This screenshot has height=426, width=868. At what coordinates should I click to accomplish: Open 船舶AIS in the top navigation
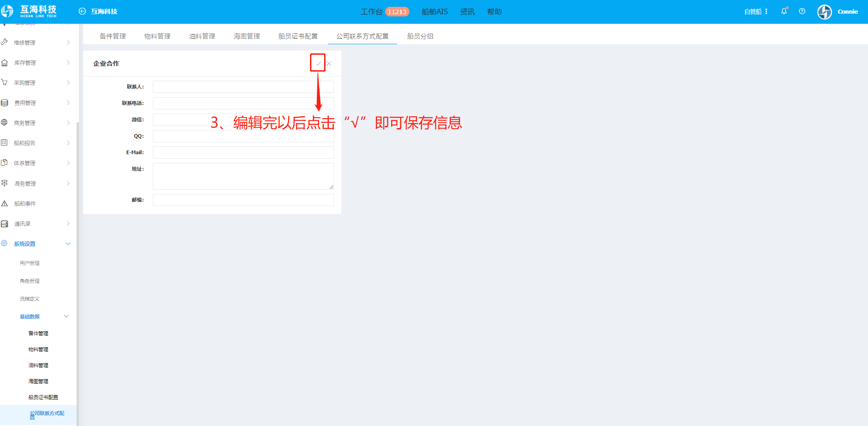[434, 11]
